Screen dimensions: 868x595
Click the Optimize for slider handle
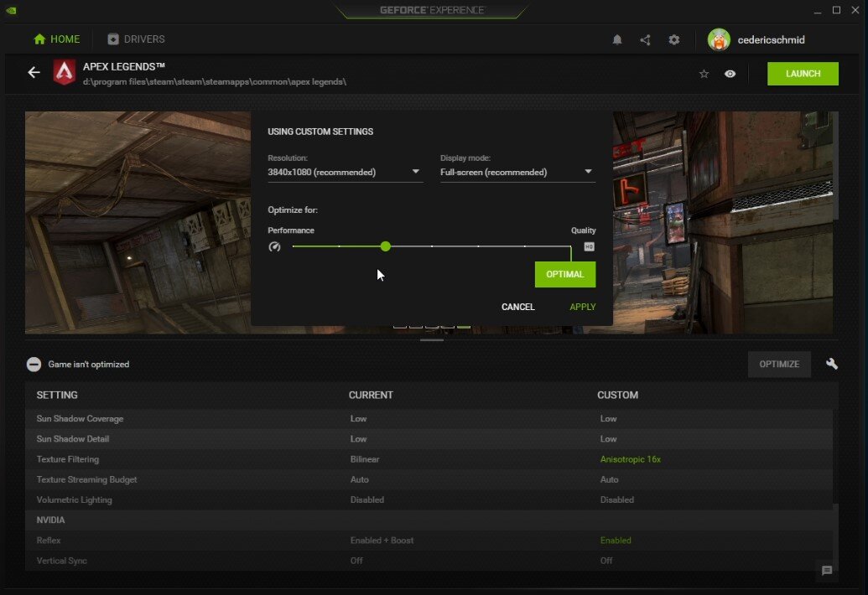coord(385,246)
